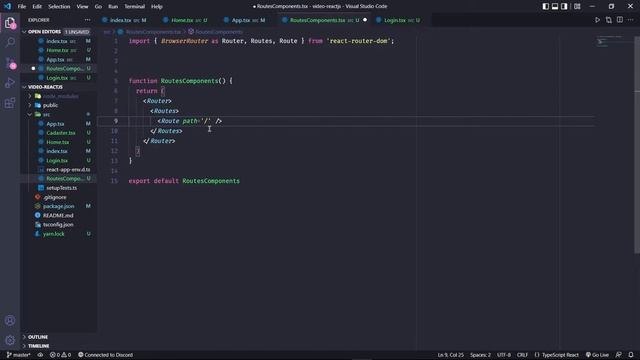Open the Edit menu
Image resolution: width=640 pixels, height=360 pixels.
[x=37, y=7]
